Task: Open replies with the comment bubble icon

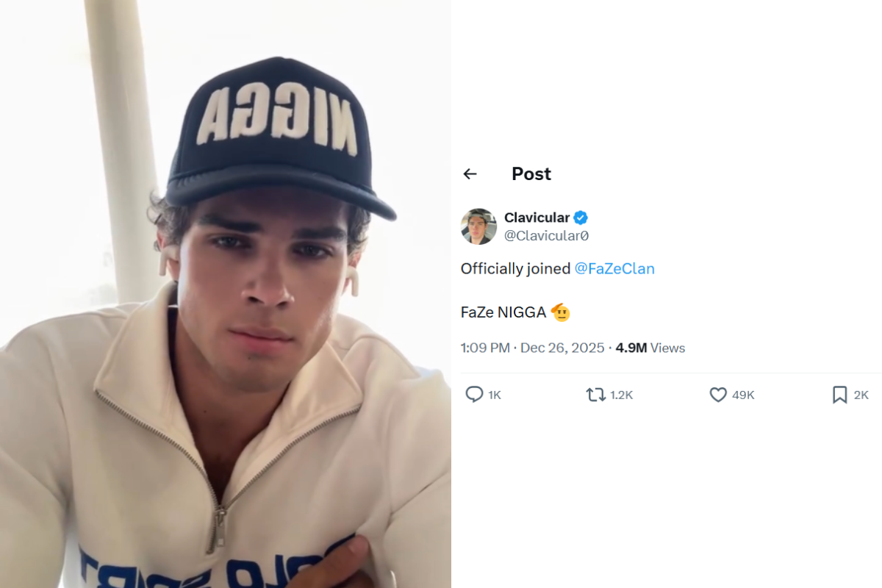Action: pyautogui.click(x=476, y=395)
